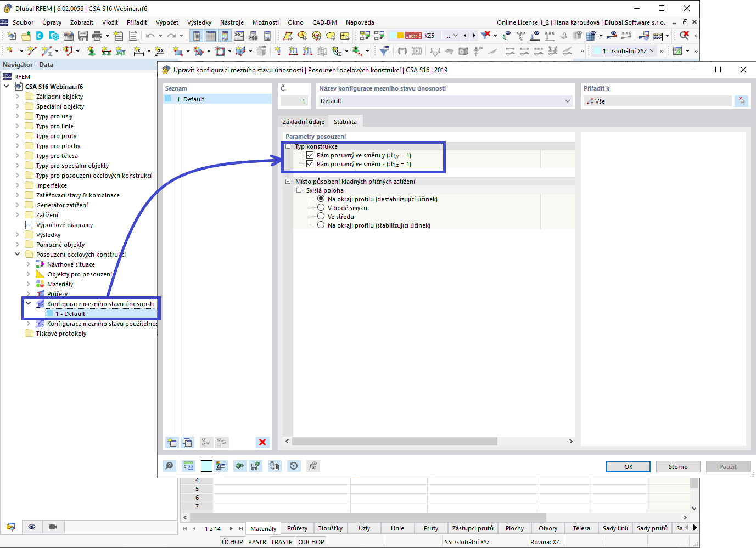Click the redo arrow icon
This screenshot has width=756, height=548.
point(171,36)
